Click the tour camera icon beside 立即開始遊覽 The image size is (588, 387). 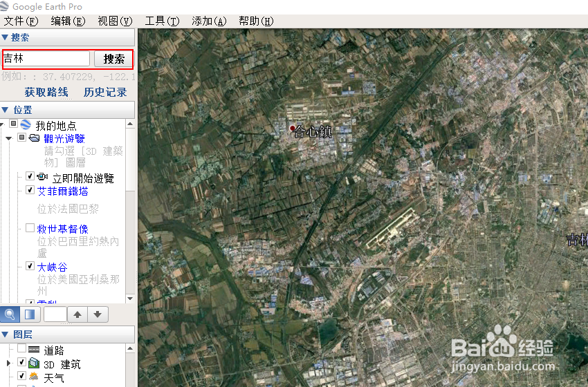pos(42,176)
